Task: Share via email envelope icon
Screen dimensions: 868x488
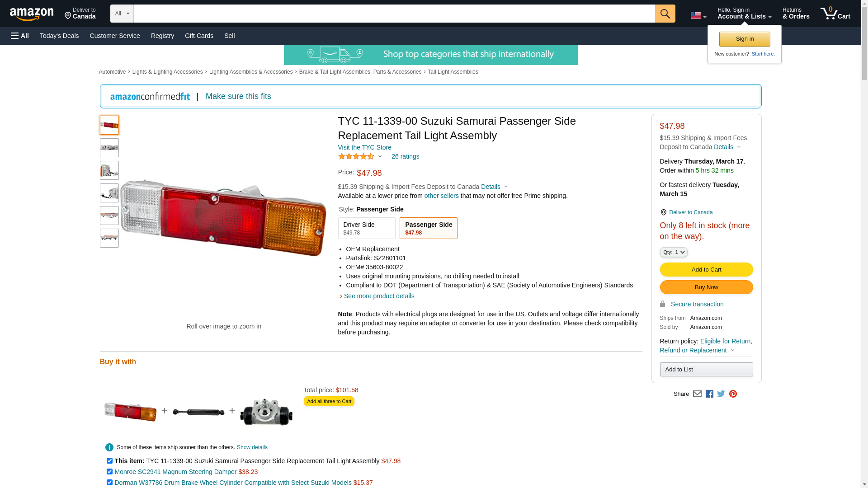Action: click(x=697, y=394)
